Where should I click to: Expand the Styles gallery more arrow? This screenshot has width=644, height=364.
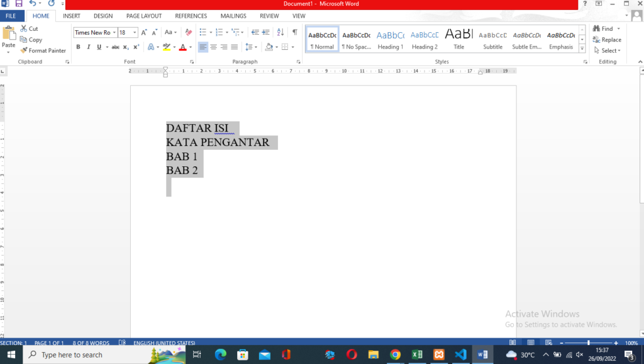point(582,48)
